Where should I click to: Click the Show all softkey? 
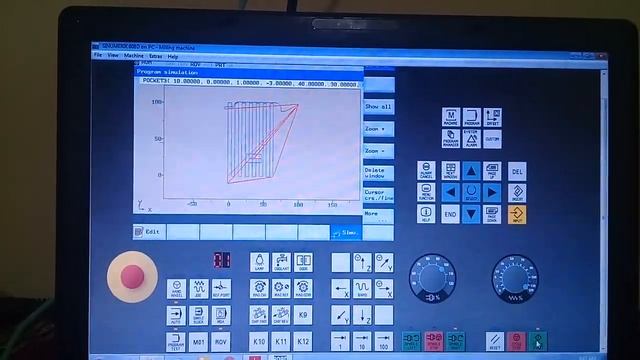pos(378,107)
